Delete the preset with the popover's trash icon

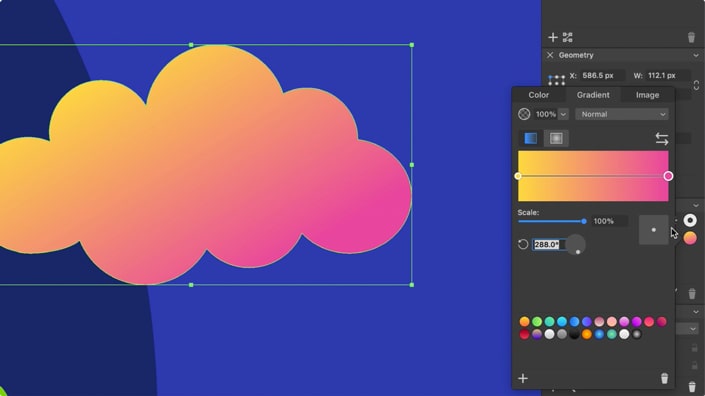(664, 378)
